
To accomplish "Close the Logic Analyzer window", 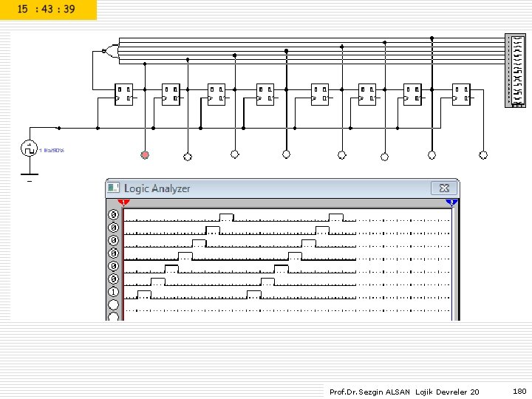I will [x=444, y=188].
